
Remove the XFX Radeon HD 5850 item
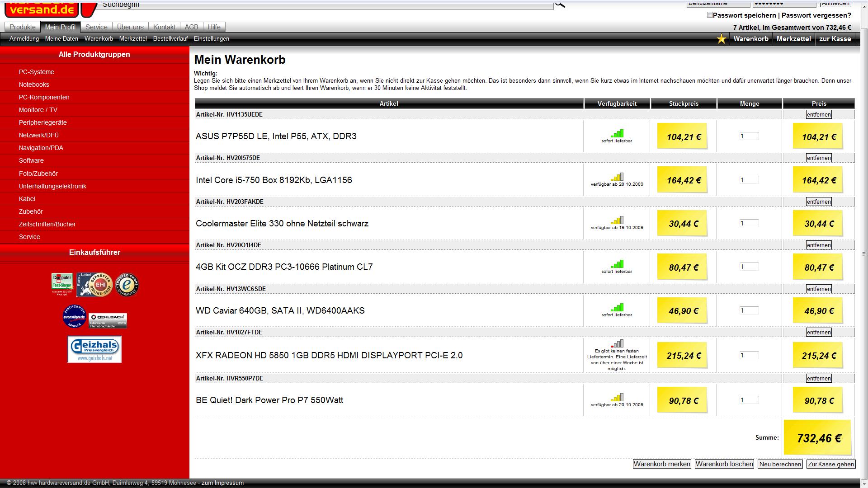click(x=819, y=333)
